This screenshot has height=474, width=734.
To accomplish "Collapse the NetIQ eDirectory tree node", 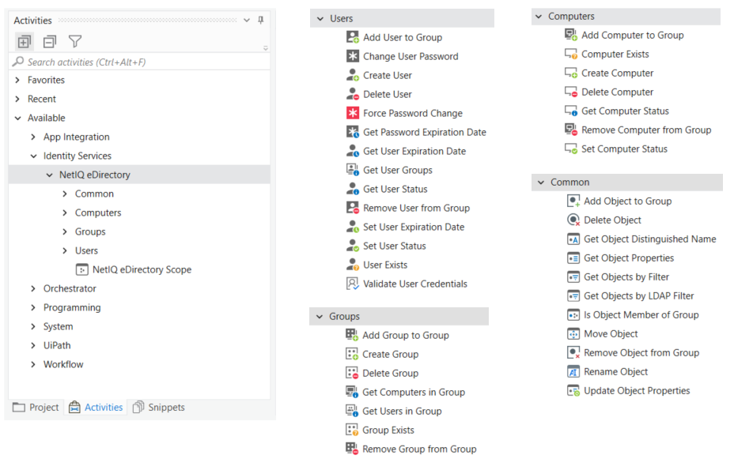I will pyautogui.click(x=49, y=175).
